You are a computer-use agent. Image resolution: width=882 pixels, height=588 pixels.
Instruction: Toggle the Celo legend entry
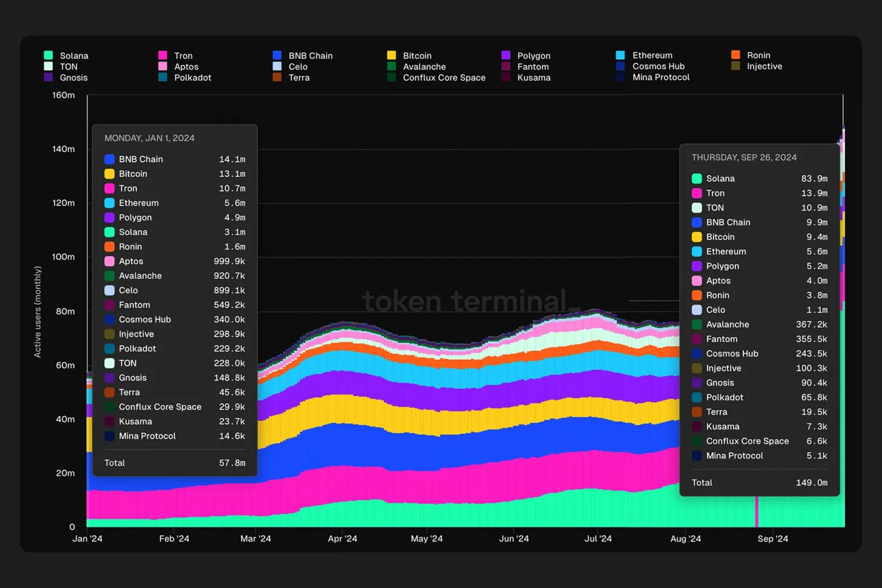290,67
